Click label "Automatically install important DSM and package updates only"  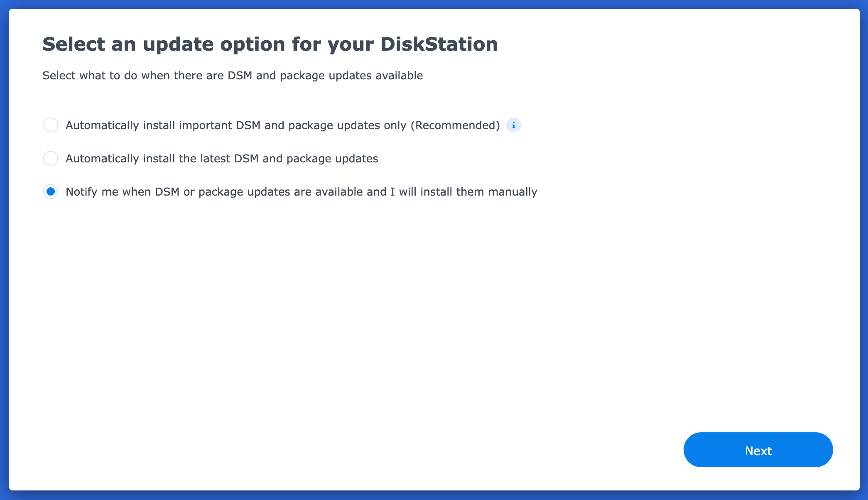[x=237, y=125]
